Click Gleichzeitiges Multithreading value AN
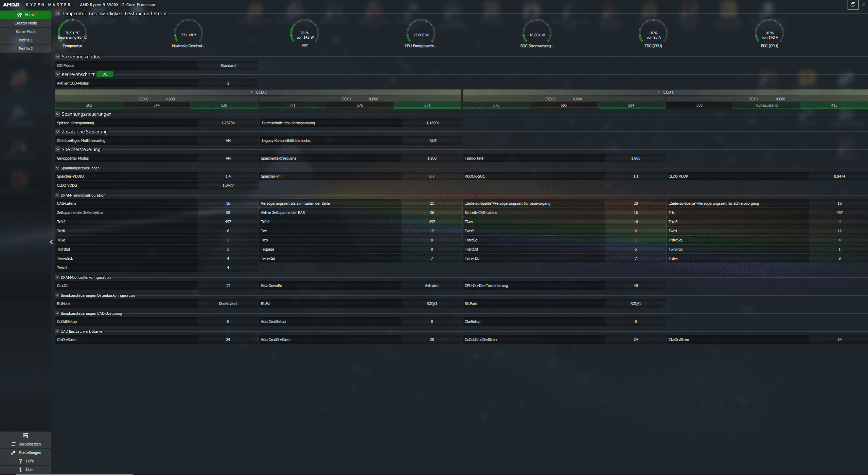868x475 pixels. coord(228,141)
